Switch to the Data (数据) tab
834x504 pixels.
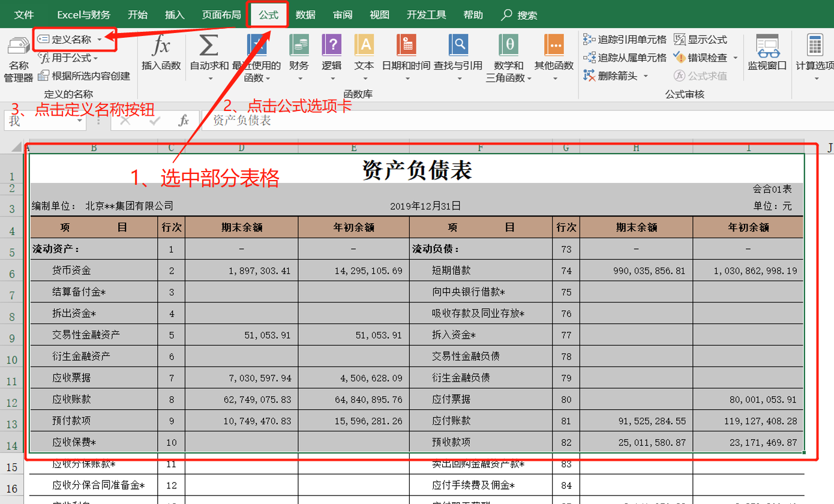pyautogui.click(x=305, y=15)
